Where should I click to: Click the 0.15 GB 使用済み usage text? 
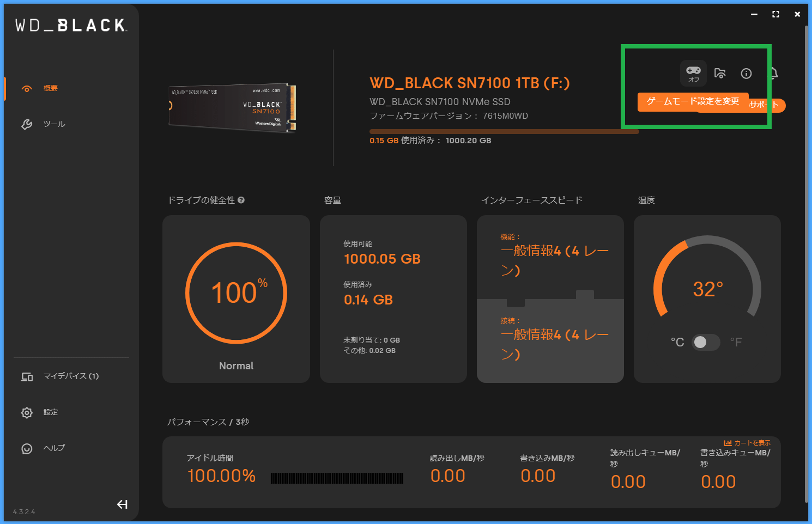pos(405,141)
